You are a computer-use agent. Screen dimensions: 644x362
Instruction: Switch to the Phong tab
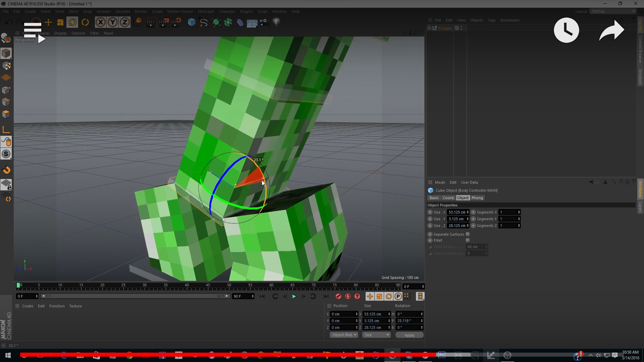pyautogui.click(x=477, y=198)
